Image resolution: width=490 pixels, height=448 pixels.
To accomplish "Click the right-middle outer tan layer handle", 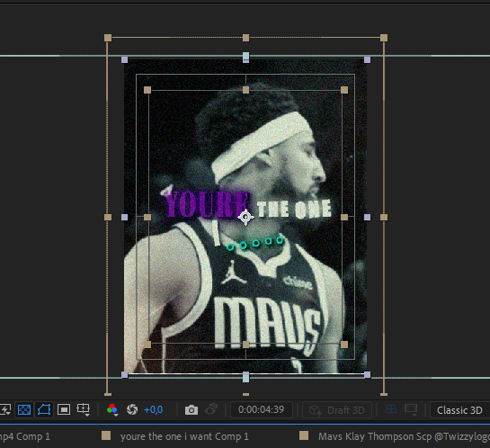I will tap(384, 218).
